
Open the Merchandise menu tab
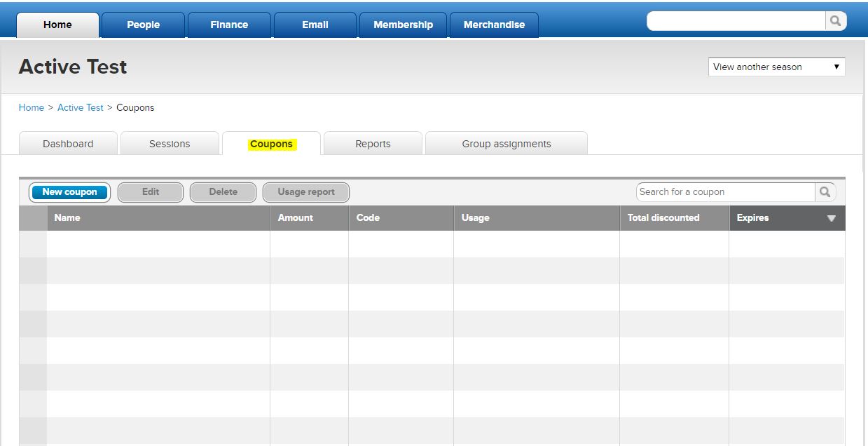(494, 25)
